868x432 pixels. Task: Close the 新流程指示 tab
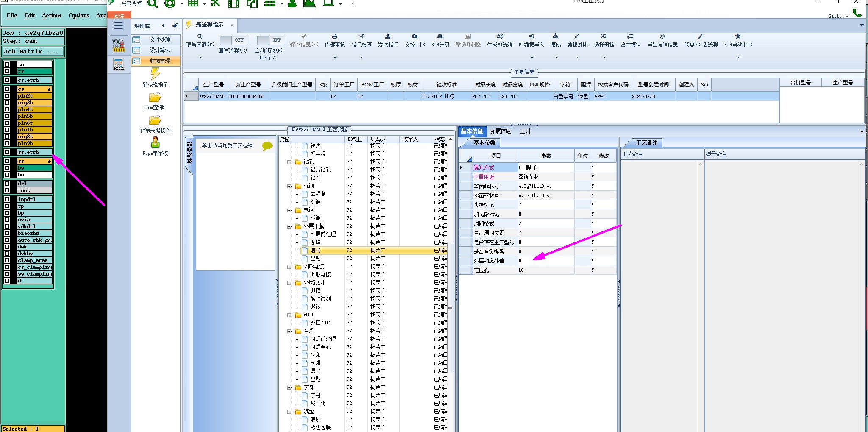tap(232, 25)
